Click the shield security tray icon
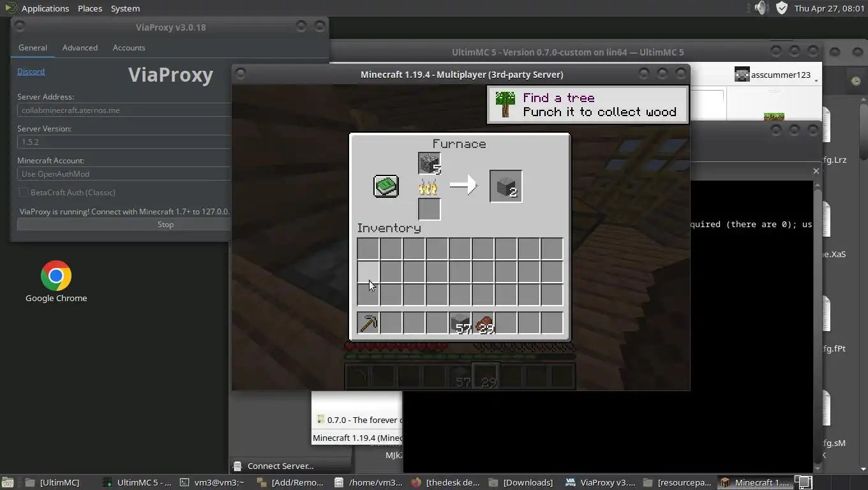Screen dimensions: 868x490 tap(782, 8)
